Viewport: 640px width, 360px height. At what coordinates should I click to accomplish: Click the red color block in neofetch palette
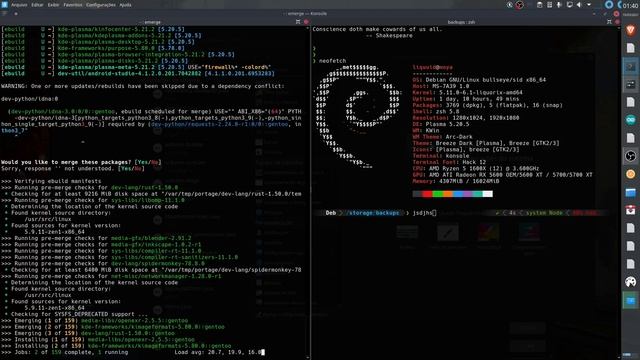tap(427, 194)
